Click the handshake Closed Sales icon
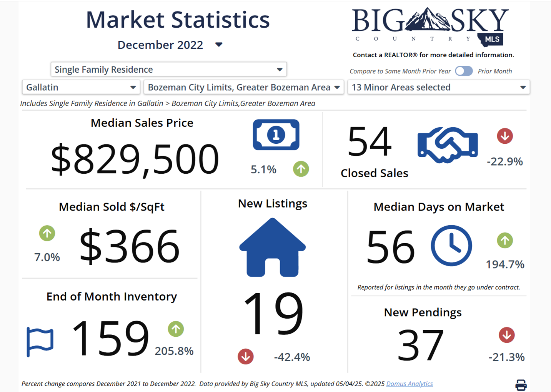The width and height of the screenshot is (551, 392). [448, 145]
